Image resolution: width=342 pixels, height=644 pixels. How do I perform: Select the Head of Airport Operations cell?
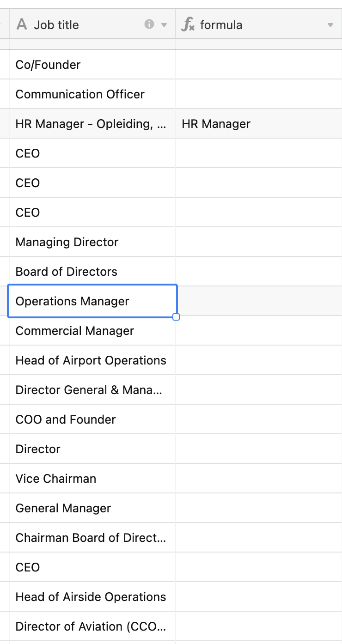coord(92,360)
